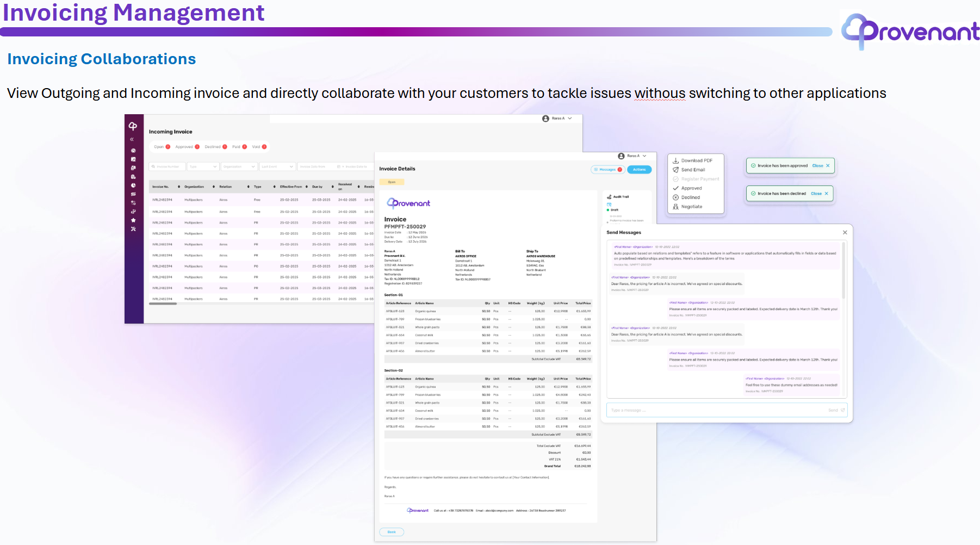
Task: Sort by Due by column arrows
Action: click(x=333, y=187)
